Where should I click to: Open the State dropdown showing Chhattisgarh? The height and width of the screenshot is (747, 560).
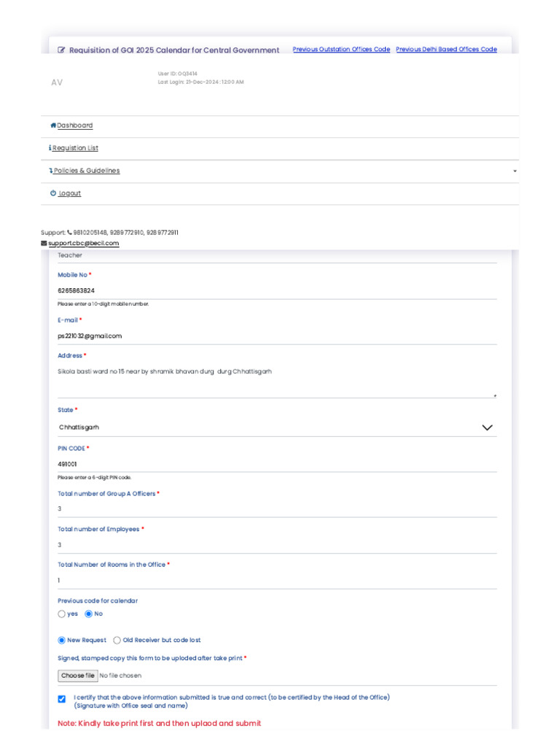tap(277, 427)
